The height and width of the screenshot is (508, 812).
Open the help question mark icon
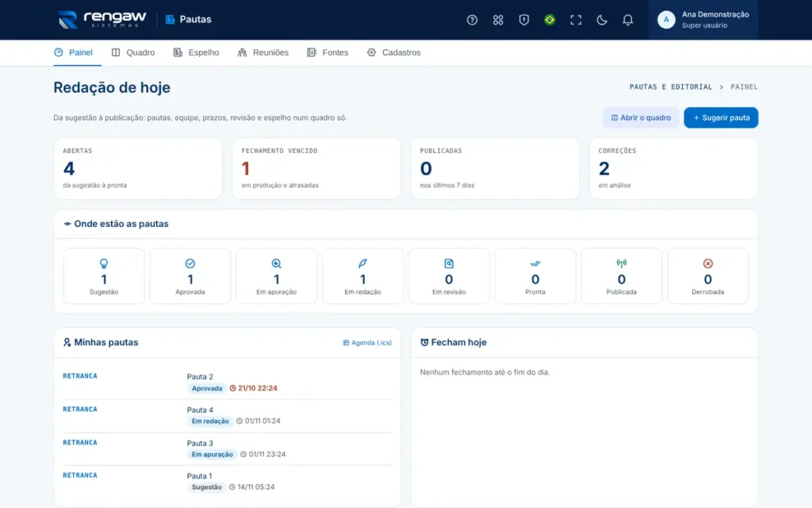(472, 20)
